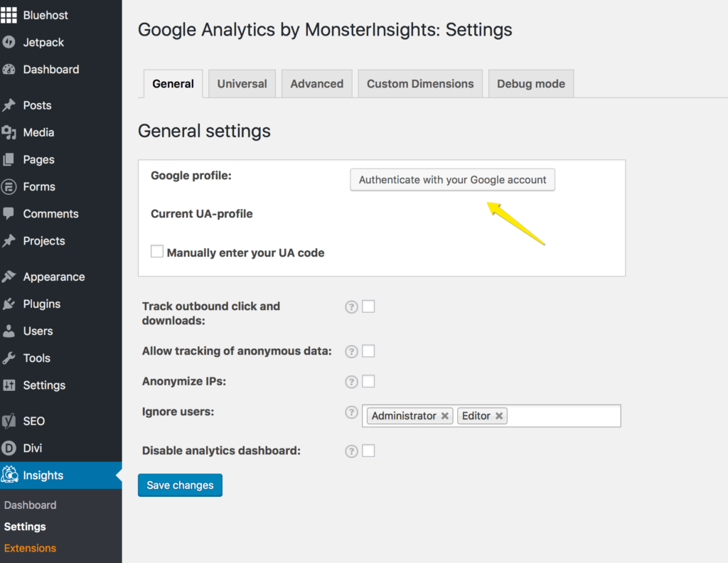Open the Insights menu label
Image resolution: width=728 pixels, height=563 pixels.
[x=43, y=476]
